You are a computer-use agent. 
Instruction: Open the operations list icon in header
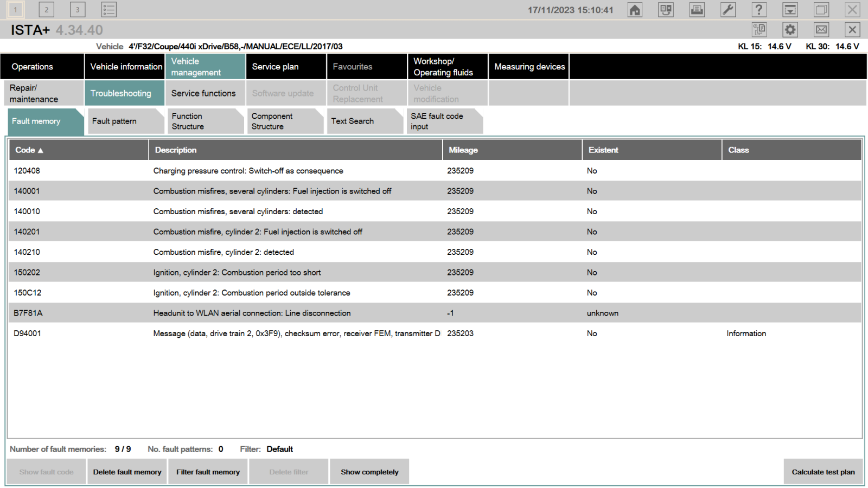click(666, 10)
